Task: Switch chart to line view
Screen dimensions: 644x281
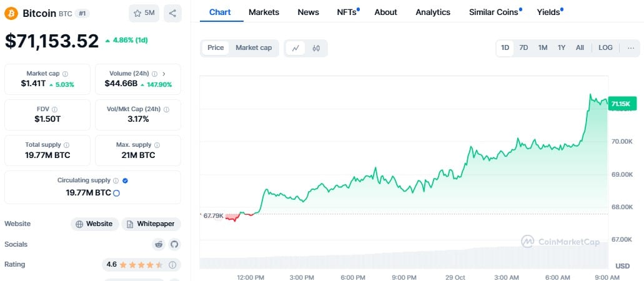Action: pyautogui.click(x=295, y=48)
